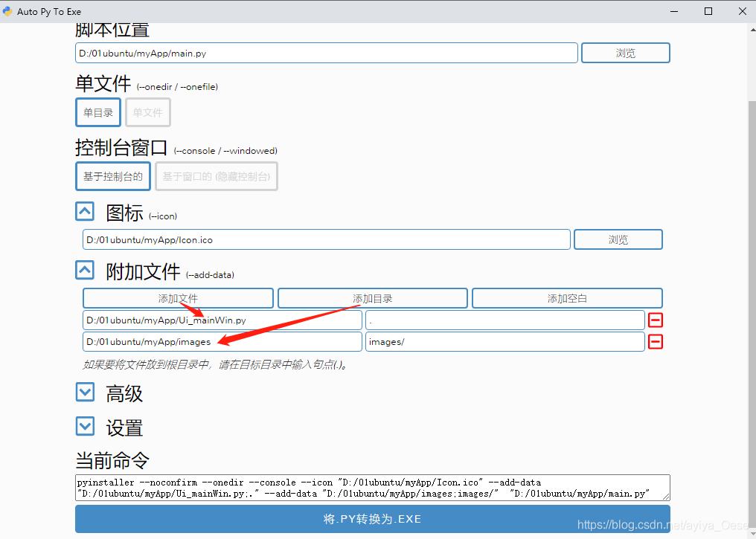Click the 添加空白 add blank button
Viewport: 756px width, 539px height.
point(567,298)
